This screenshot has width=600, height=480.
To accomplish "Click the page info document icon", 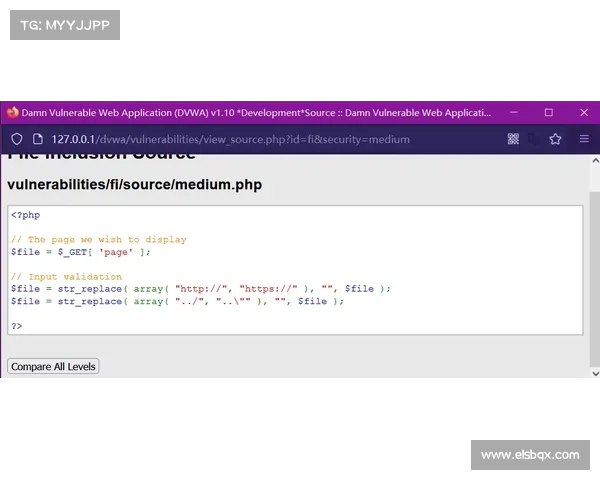I will 38,139.
